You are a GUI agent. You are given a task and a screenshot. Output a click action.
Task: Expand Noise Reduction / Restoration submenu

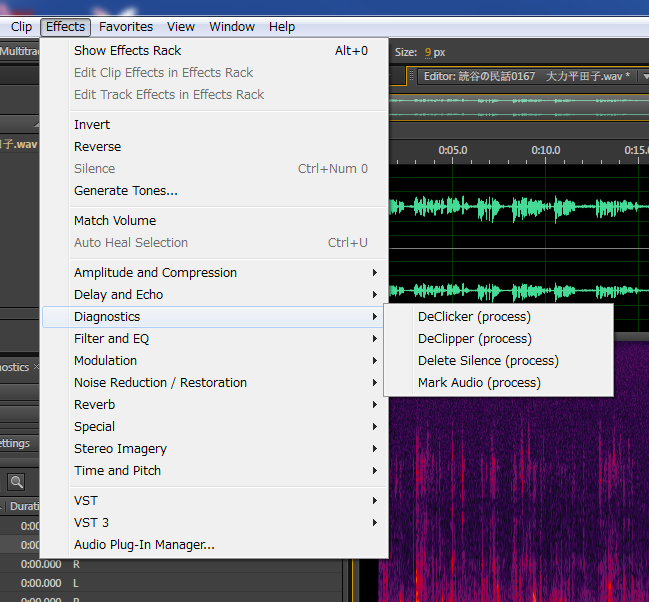pyautogui.click(x=215, y=383)
